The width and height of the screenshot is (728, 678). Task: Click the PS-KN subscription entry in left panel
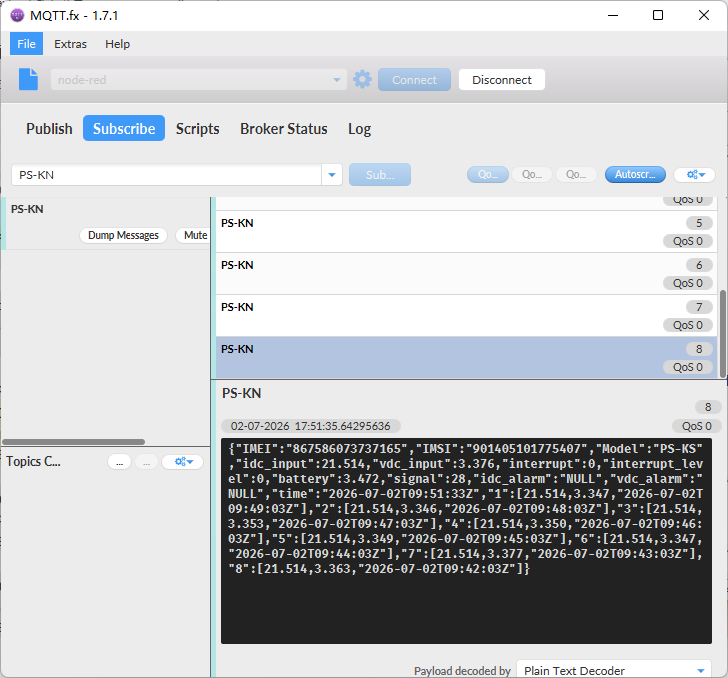(x=106, y=223)
